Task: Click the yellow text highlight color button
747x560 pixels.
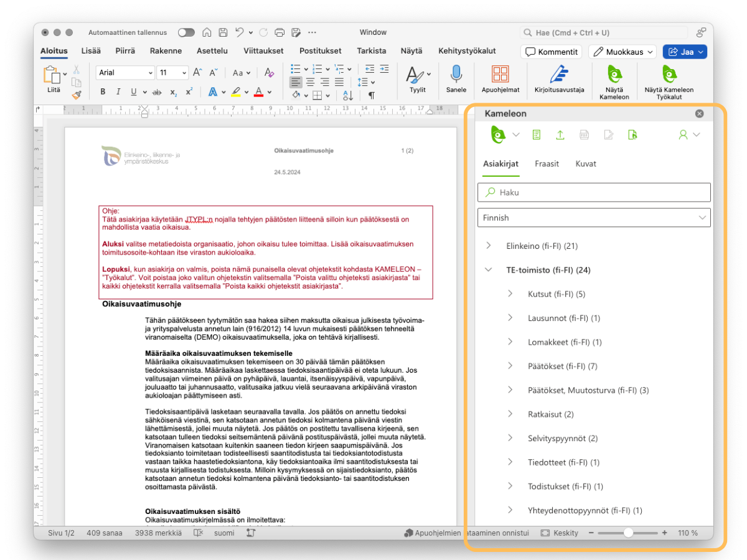Action: pos(236,92)
